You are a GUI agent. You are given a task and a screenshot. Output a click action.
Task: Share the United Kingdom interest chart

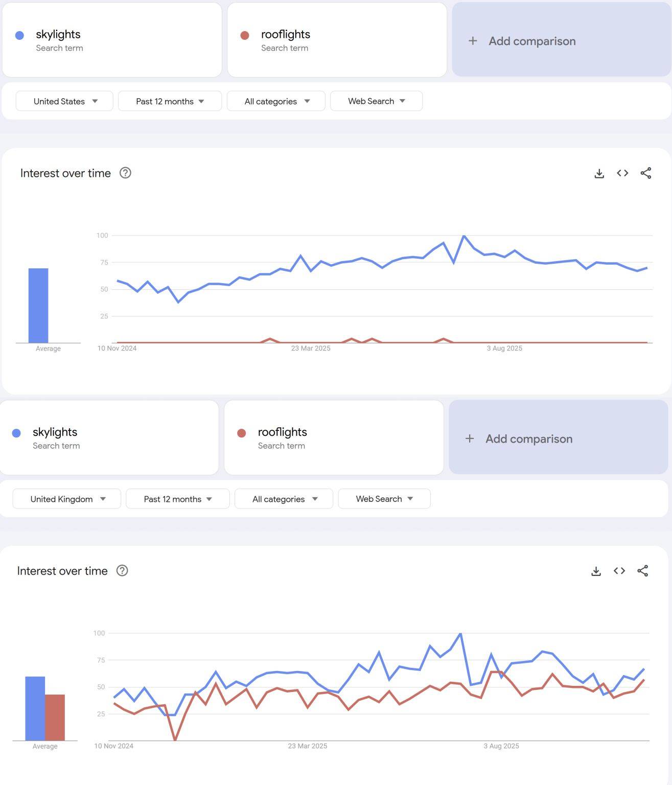643,571
